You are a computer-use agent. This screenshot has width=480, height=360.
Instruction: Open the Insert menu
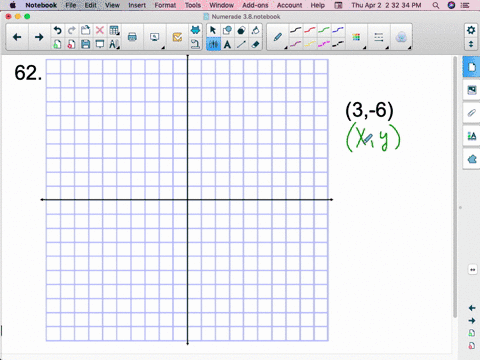coord(137,5)
